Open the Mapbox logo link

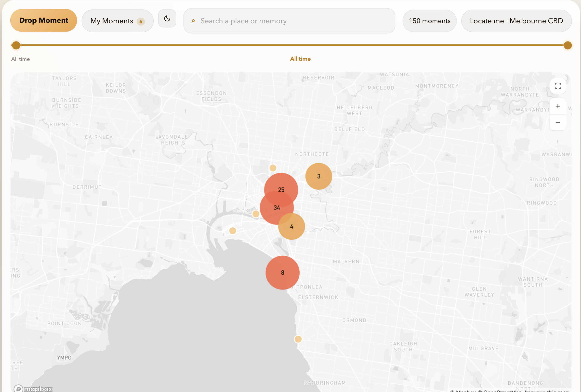click(x=33, y=389)
